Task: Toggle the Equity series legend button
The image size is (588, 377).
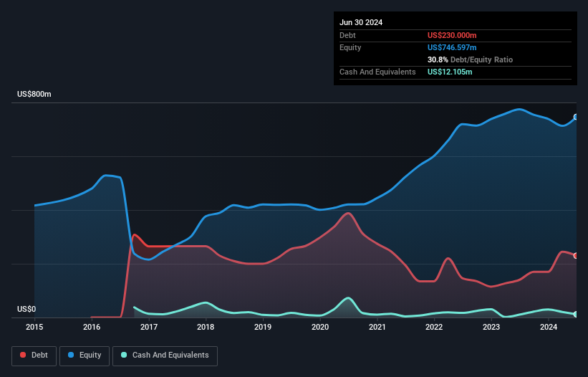Action: click(85, 355)
